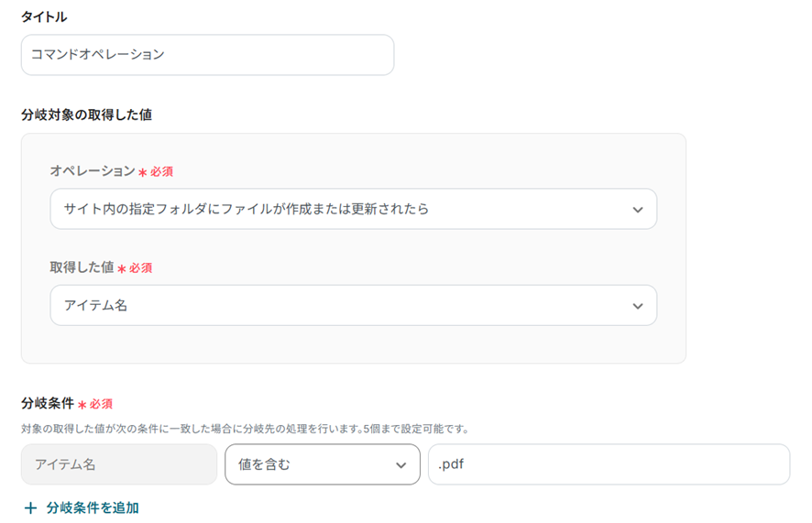
Task: Click the greyed-out アイテム名 condition field
Action: coord(118,464)
